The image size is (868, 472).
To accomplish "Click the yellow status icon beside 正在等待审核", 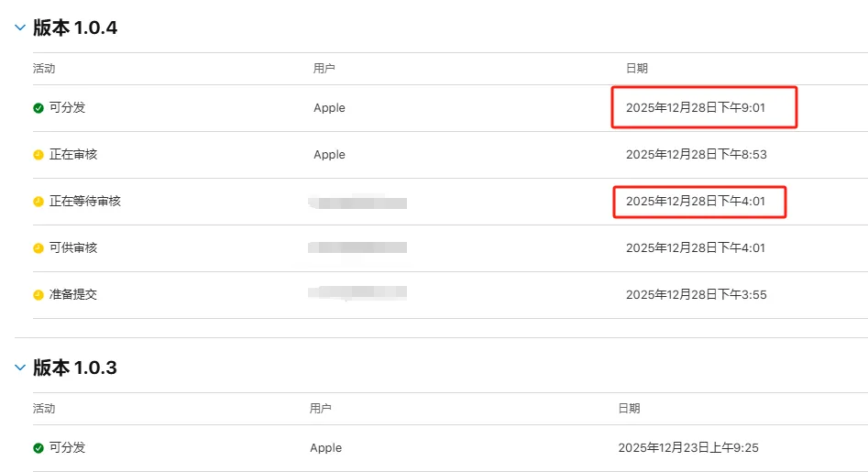I will click(38, 202).
